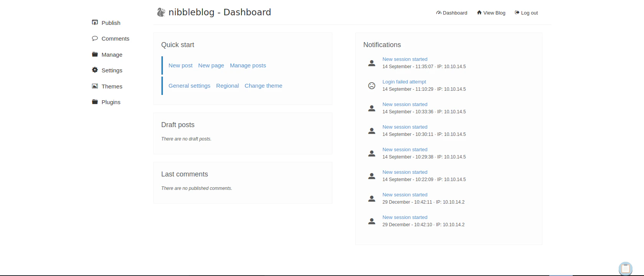Open the Comments section in sidebar
644x276 pixels.
click(x=115, y=39)
